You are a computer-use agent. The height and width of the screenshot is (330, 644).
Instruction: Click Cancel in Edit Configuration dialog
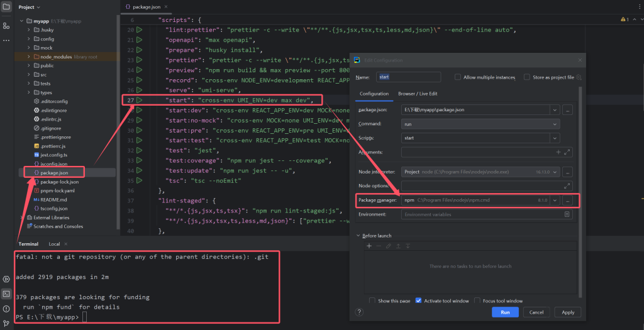(536, 312)
